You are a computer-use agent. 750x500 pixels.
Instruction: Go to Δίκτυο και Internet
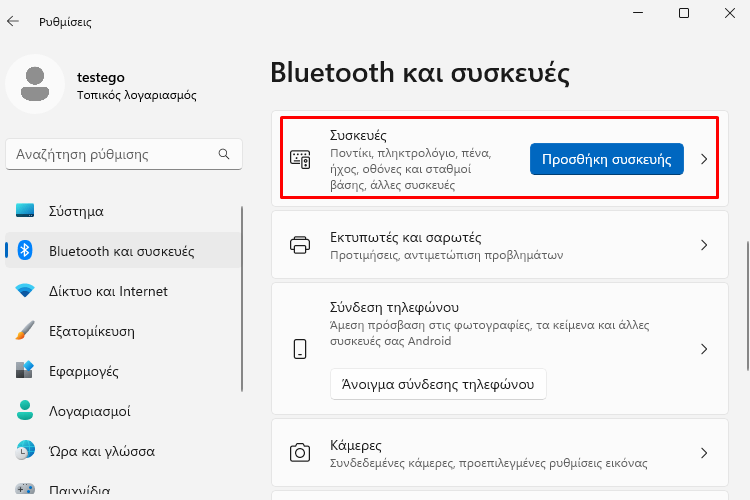123,291
